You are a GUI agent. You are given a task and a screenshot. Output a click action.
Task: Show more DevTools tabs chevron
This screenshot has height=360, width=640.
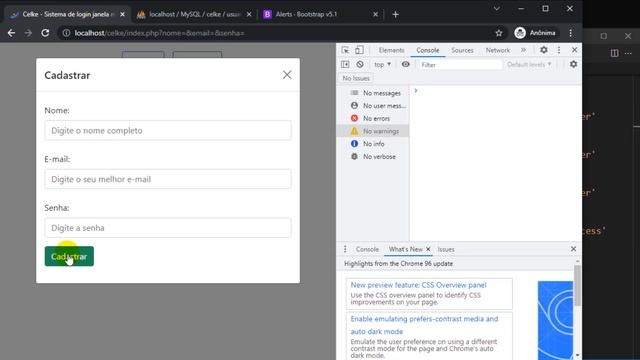[523, 50]
